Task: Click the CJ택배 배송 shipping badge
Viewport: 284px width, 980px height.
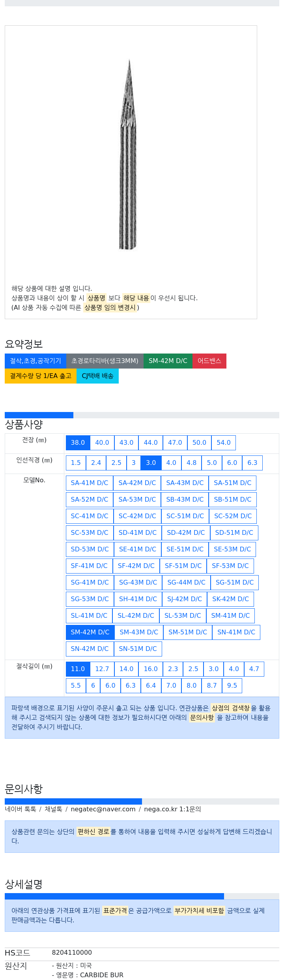Action: click(x=97, y=376)
